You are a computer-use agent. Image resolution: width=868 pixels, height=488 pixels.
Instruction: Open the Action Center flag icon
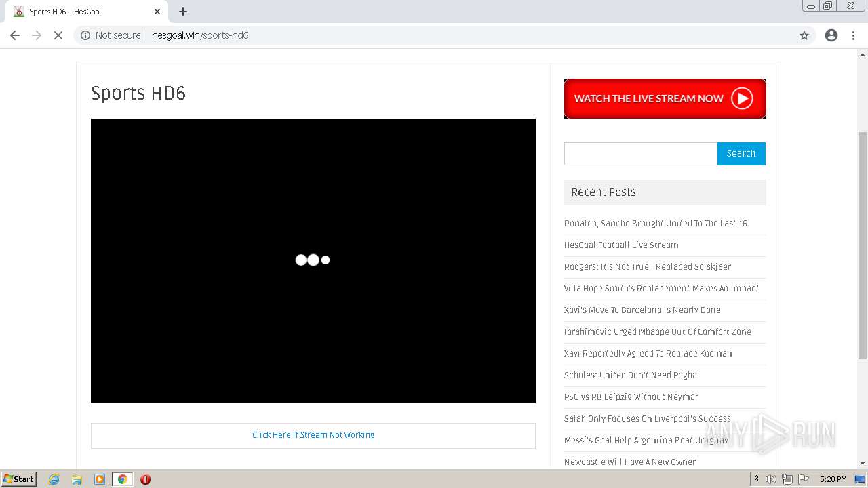[x=804, y=479]
